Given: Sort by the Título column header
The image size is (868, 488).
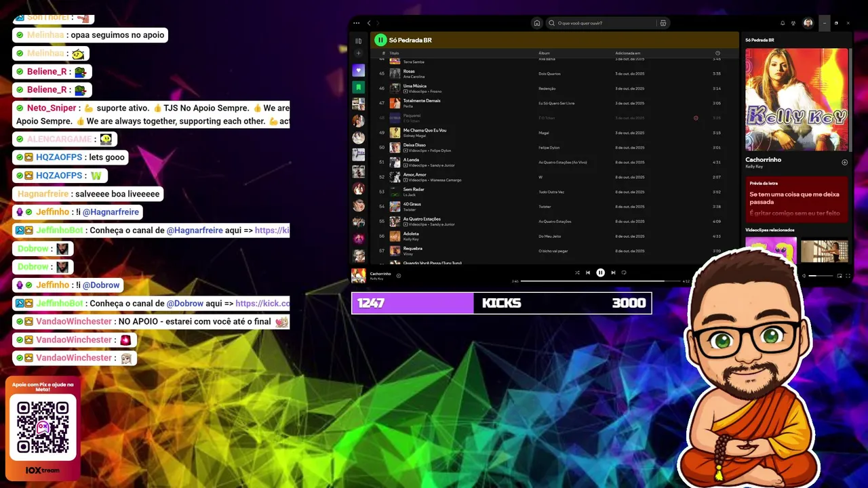Looking at the screenshot, I should pos(394,53).
